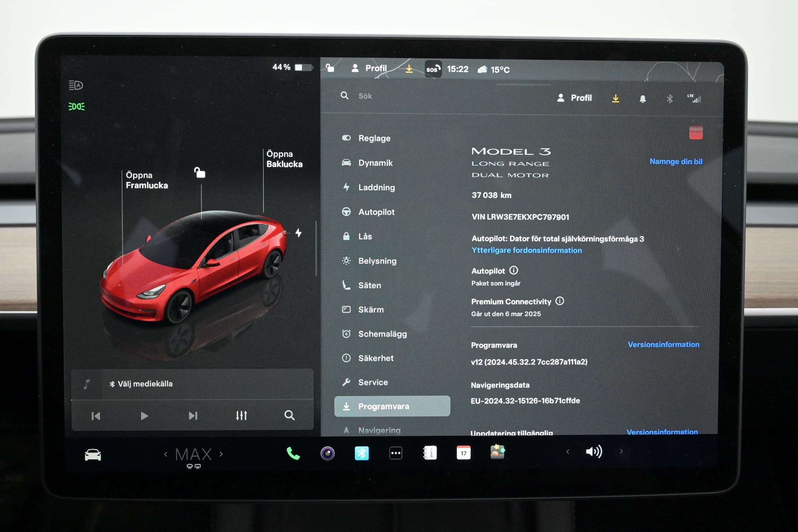
Task: Toggle the green parking lights indicator
Action: (76, 107)
